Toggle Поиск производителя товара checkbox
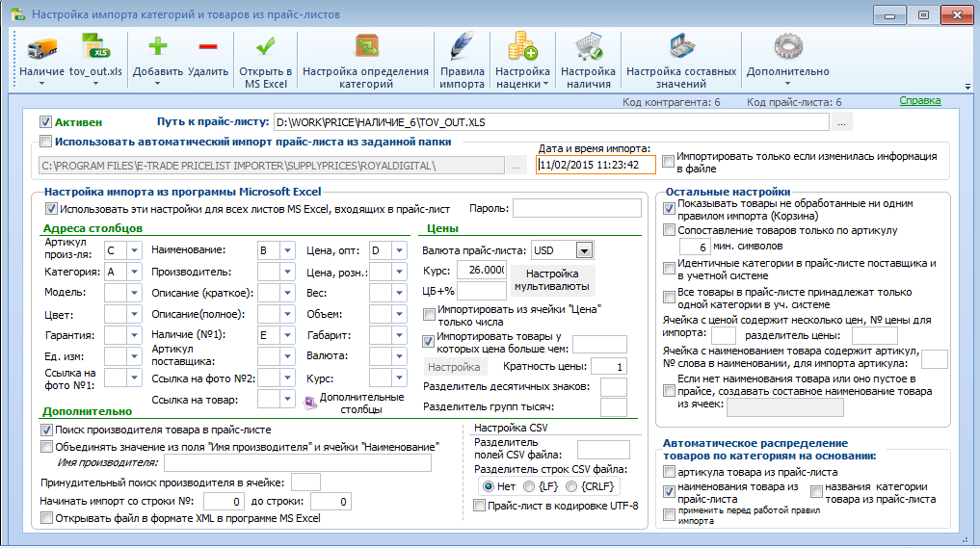Image resolution: width=980 pixels, height=548 pixels. [46, 430]
